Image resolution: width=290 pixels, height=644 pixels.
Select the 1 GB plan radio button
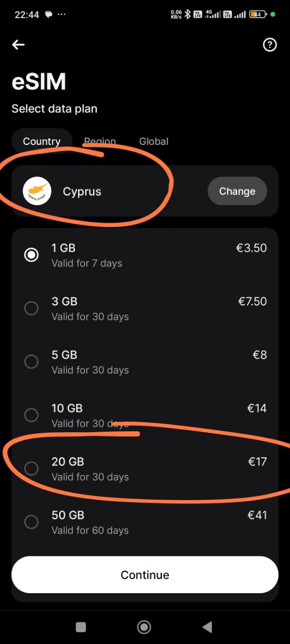tap(31, 255)
